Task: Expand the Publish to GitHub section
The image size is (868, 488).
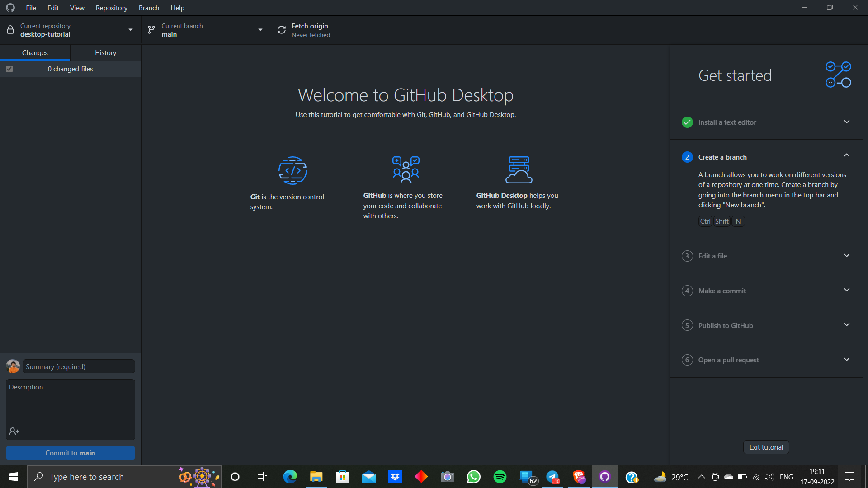Action: [847, 324]
